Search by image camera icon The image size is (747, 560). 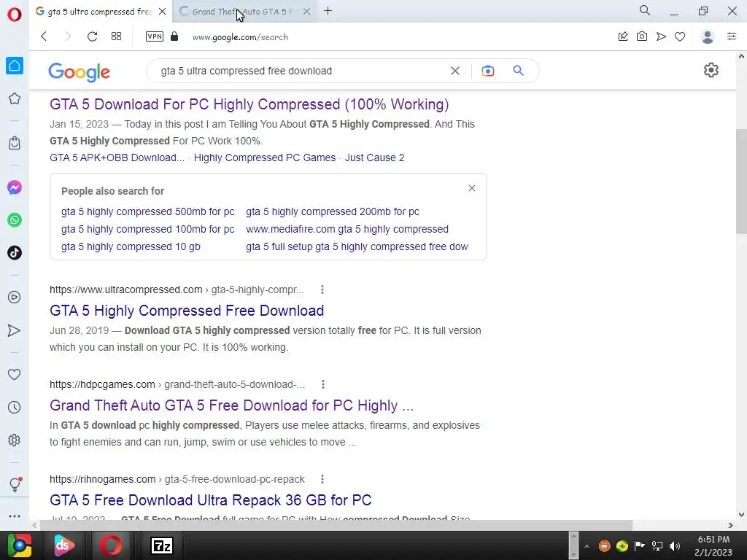(x=488, y=71)
